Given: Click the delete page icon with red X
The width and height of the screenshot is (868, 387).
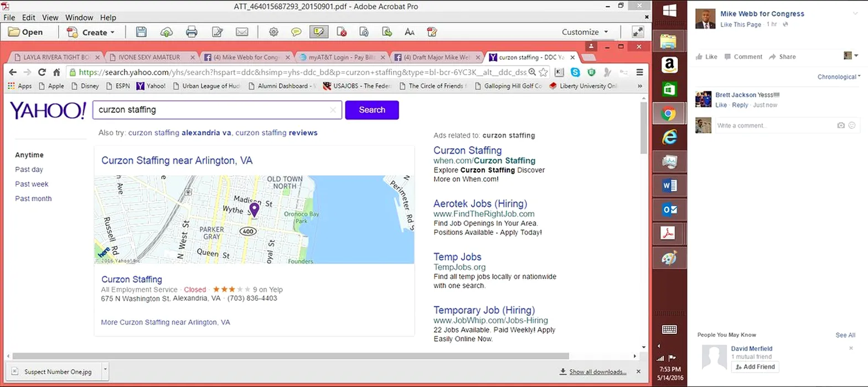Looking at the screenshot, I should (342, 32).
